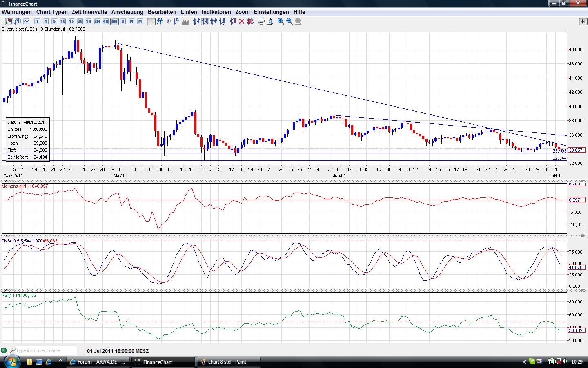This screenshot has width=588, height=368.
Task: Click the price scale icon
Action: (x=178, y=21)
